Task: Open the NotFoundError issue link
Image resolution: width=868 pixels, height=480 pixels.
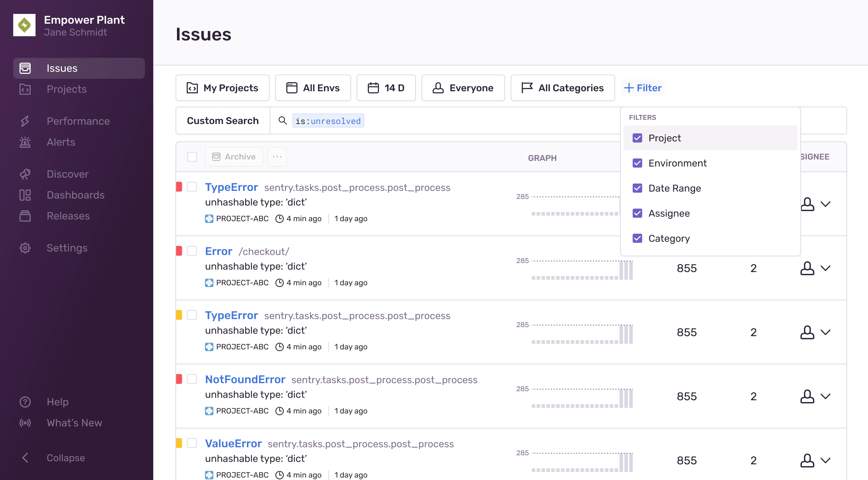Action: [245, 379]
